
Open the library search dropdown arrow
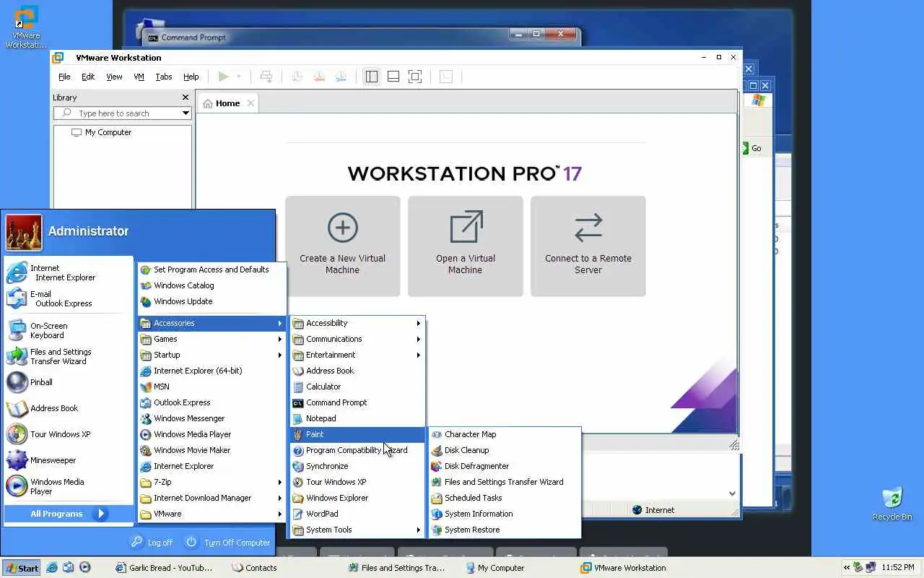pos(186,113)
